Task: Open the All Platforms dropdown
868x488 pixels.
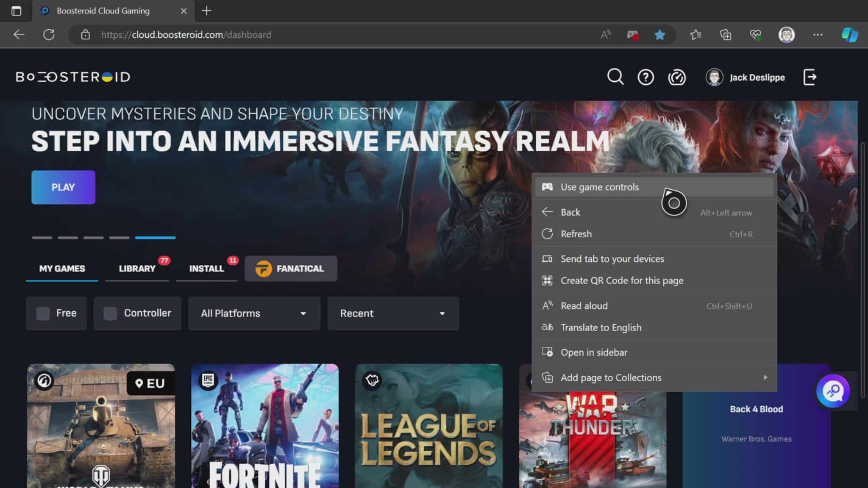Action: pos(254,313)
